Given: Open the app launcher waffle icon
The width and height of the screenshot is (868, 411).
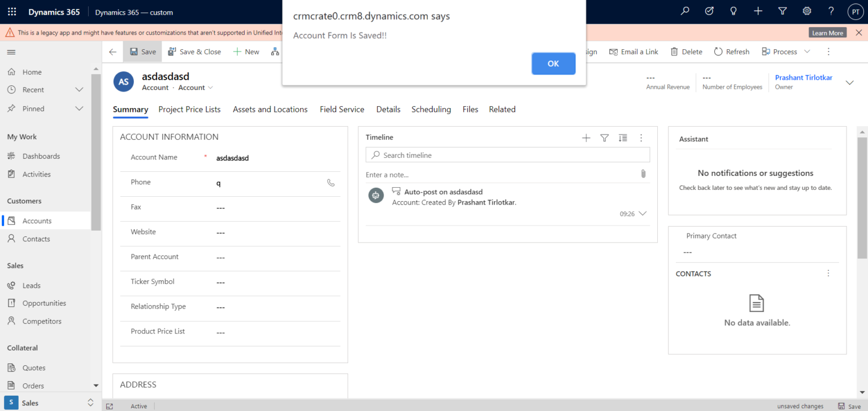Looking at the screenshot, I should coord(12,12).
